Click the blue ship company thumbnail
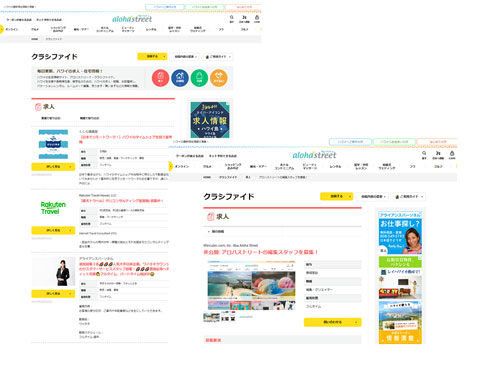The height and width of the screenshot is (380, 494). click(53, 144)
